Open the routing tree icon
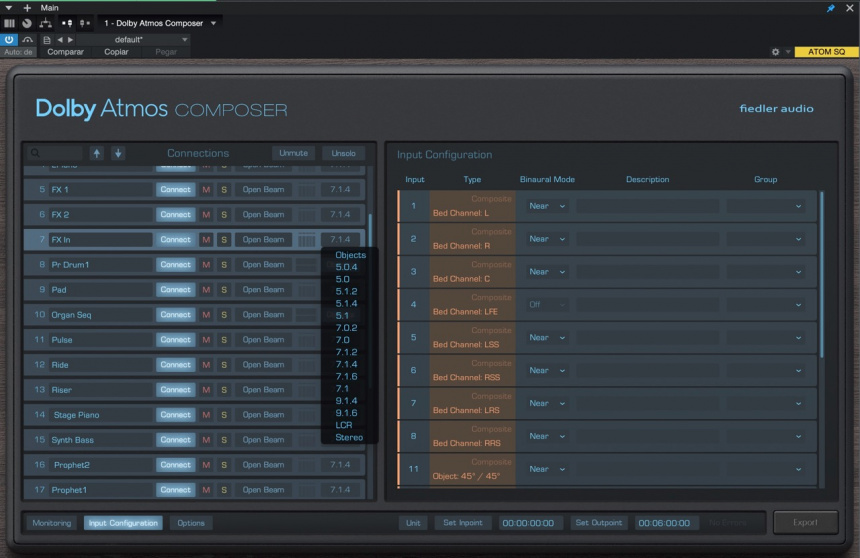Screen dimensions: 860x558 (46, 23)
